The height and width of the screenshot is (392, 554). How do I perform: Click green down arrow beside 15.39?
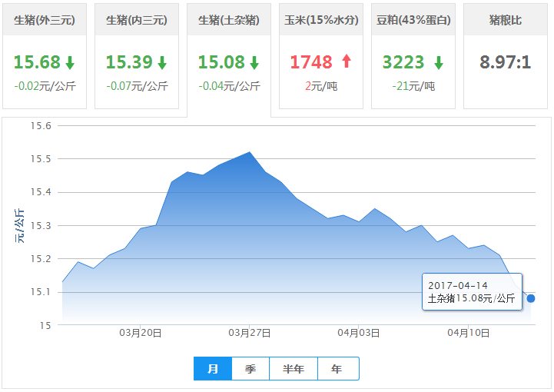point(162,62)
